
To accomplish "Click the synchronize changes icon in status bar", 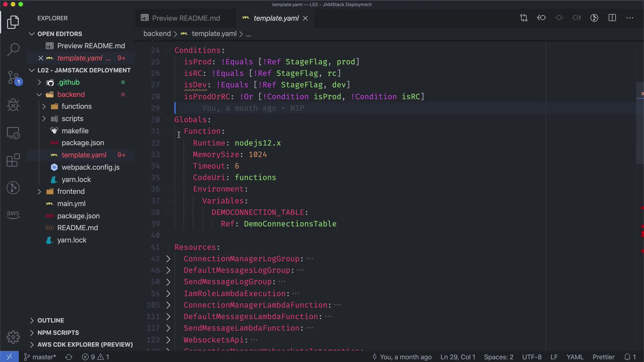I will coord(69,357).
